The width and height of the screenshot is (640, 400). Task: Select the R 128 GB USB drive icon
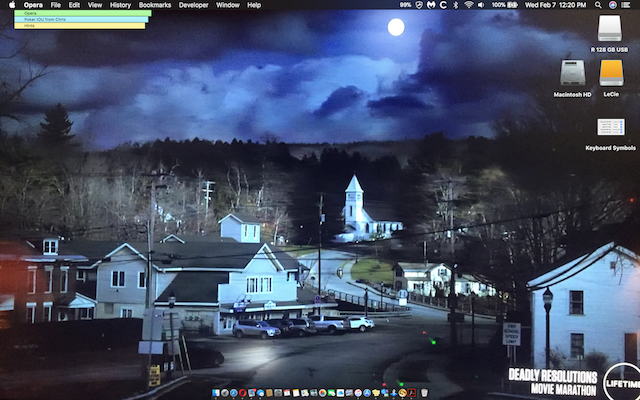609,29
